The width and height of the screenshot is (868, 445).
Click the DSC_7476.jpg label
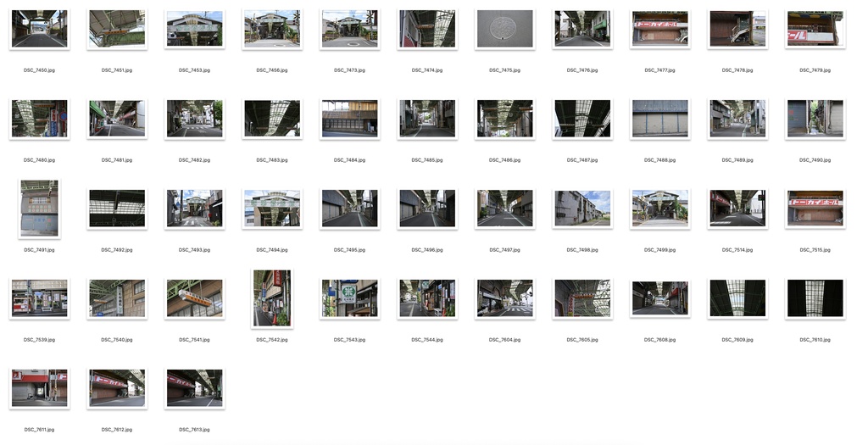point(581,70)
